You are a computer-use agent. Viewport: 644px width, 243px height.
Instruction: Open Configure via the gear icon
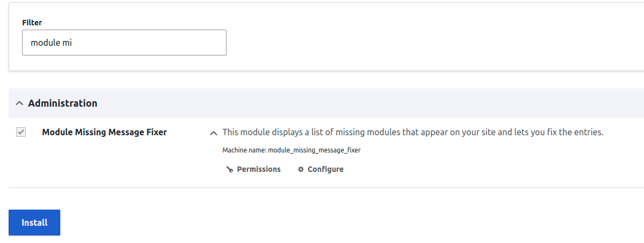(301, 169)
